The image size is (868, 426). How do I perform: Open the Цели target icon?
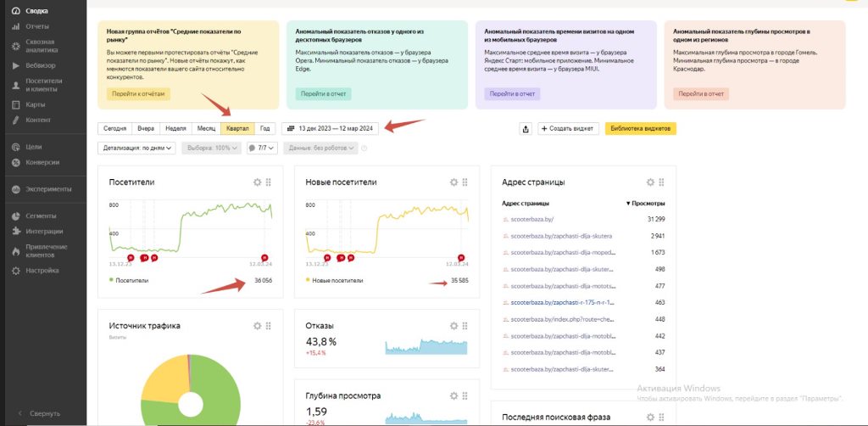coord(15,147)
